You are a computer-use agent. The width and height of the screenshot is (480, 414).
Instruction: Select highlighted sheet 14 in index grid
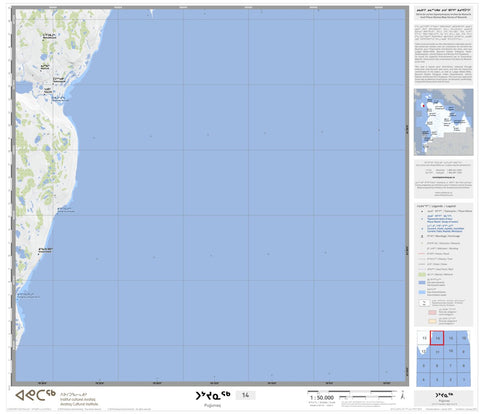[x=437, y=338]
